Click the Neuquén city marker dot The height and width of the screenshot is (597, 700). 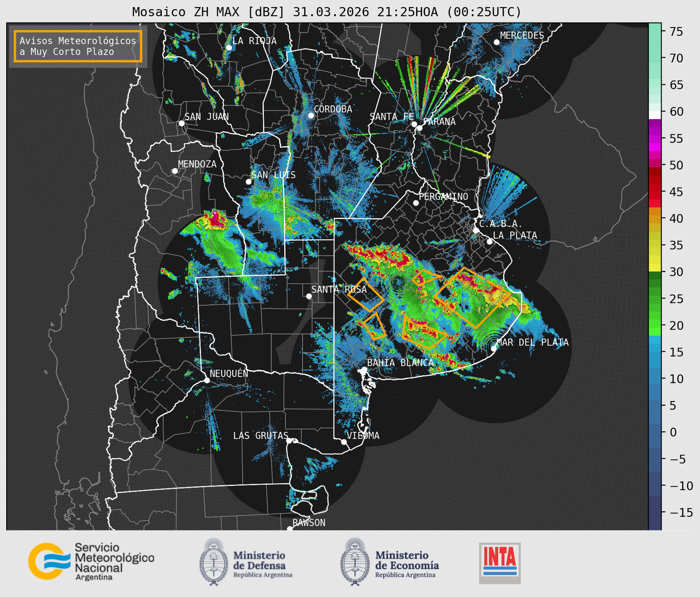tap(207, 380)
